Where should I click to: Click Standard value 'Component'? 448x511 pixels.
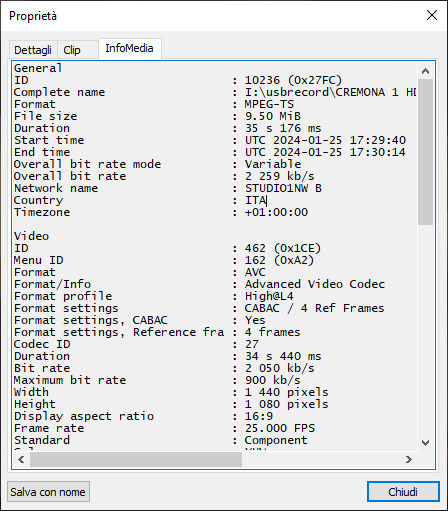[x=276, y=440]
